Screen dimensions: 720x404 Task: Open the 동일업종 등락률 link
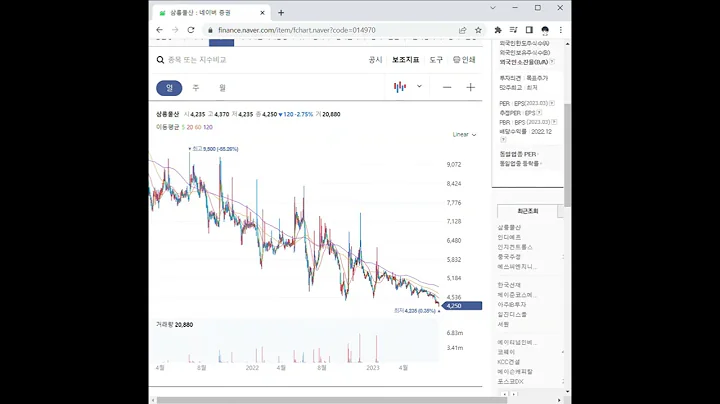click(521, 163)
